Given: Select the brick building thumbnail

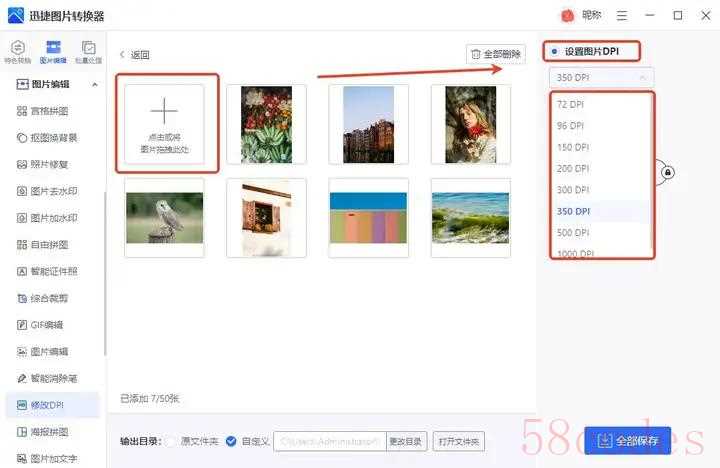Looking at the screenshot, I should (x=368, y=124).
